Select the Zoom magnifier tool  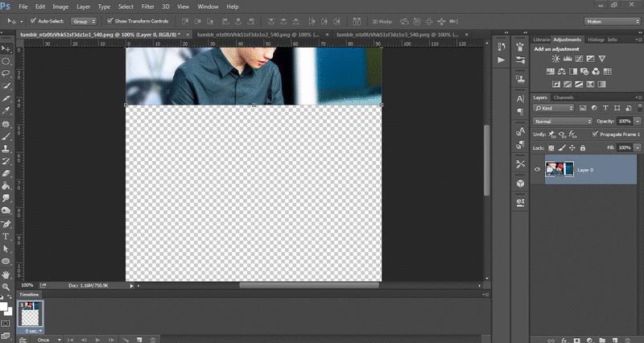6,287
